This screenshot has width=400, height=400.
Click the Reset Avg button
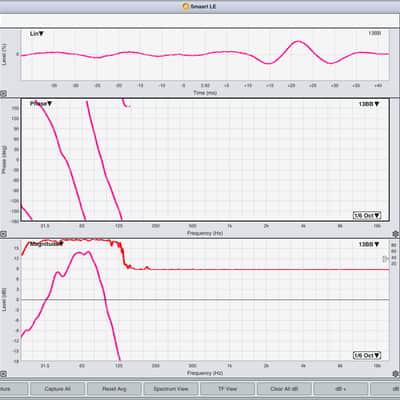click(x=114, y=389)
